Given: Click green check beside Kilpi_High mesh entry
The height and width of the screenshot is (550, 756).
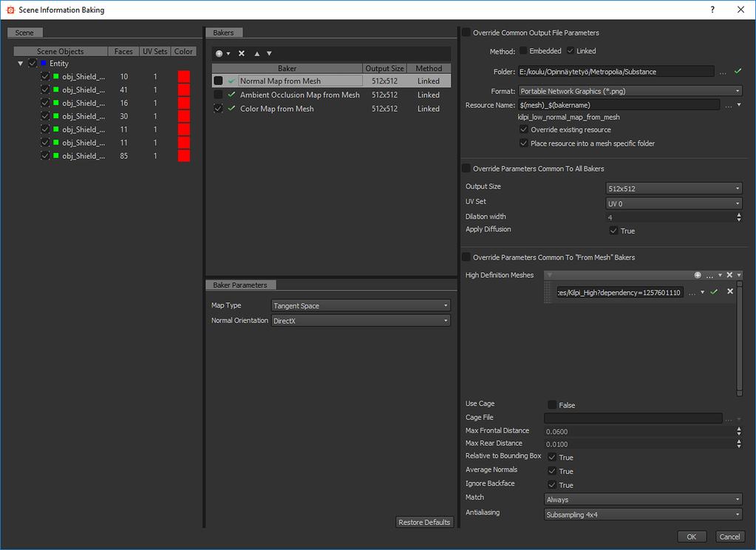Looking at the screenshot, I should click(x=714, y=292).
